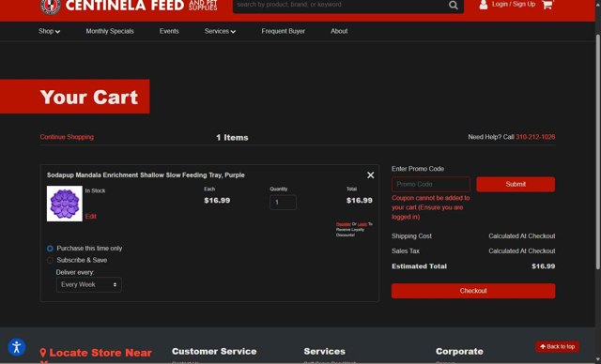Click the Locate Store Near heading
The image size is (601, 364).
(100, 353)
